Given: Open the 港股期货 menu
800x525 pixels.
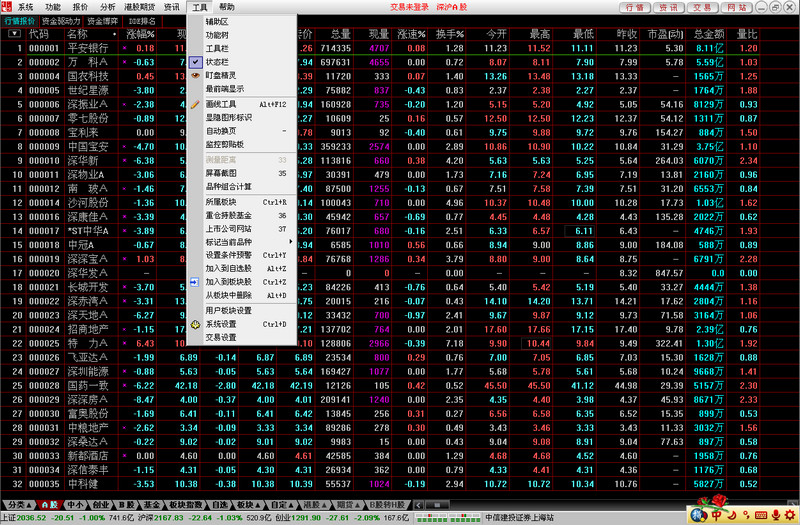Looking at the screenshot, I should (139, 7).
